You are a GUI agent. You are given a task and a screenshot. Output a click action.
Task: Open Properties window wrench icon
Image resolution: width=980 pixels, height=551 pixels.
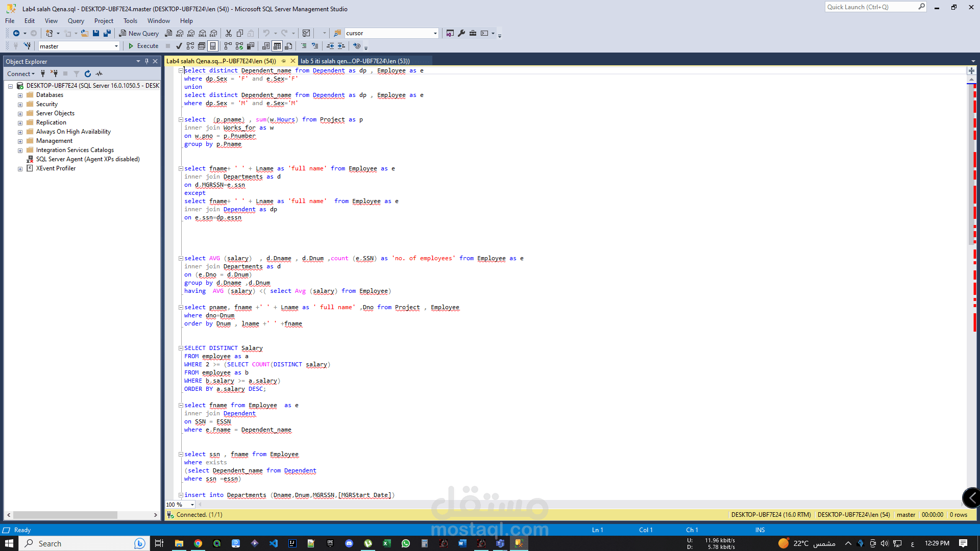coord(461,33)
